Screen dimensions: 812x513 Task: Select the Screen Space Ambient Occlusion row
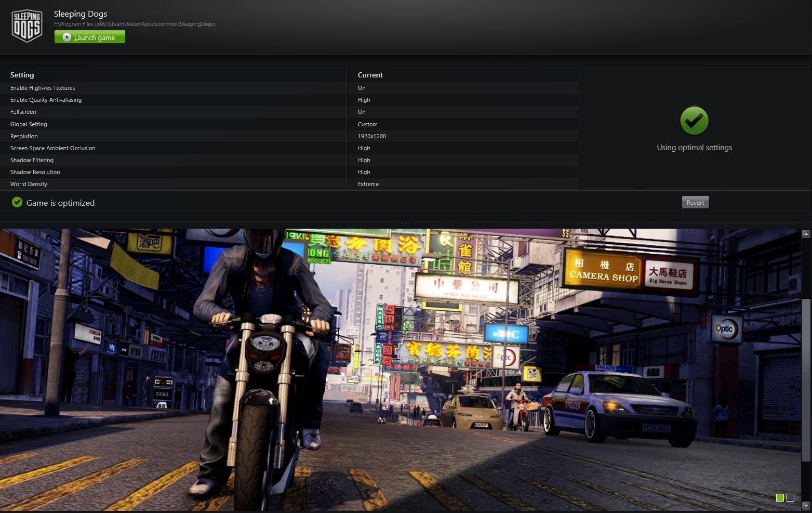pos(52,148)
